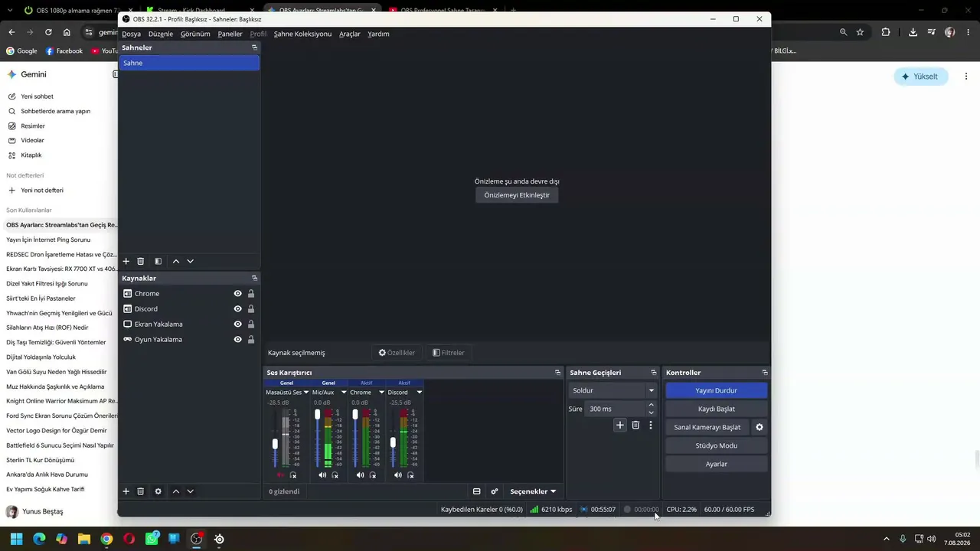Open the Paneller menu
Viewport: 980px width, 551px height.
coord(230,34)
